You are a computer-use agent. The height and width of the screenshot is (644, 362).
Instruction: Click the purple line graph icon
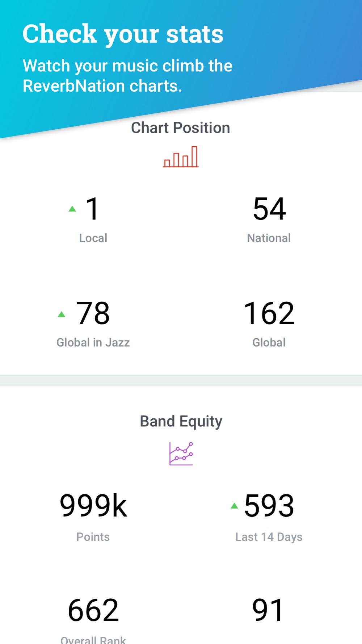pos(181,453)
